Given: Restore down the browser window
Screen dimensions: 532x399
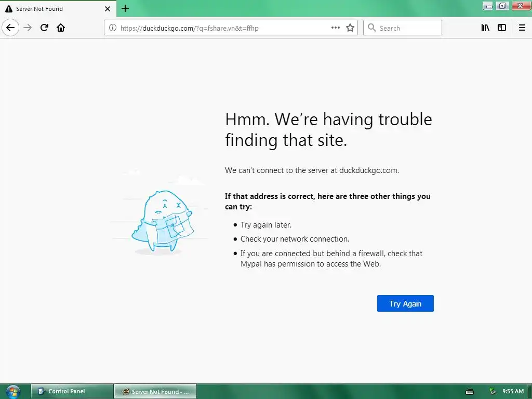Looking at the screenshot, I should (x=502, y=6).
